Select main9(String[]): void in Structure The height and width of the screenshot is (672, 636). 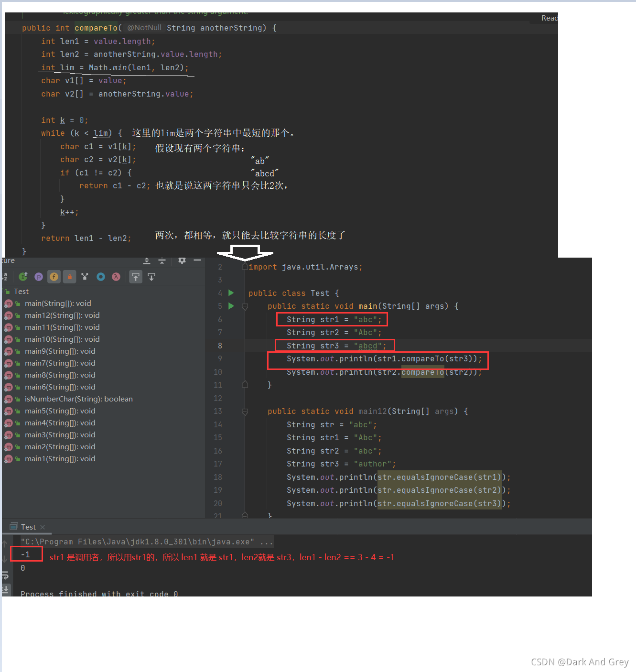coord(60,351)
